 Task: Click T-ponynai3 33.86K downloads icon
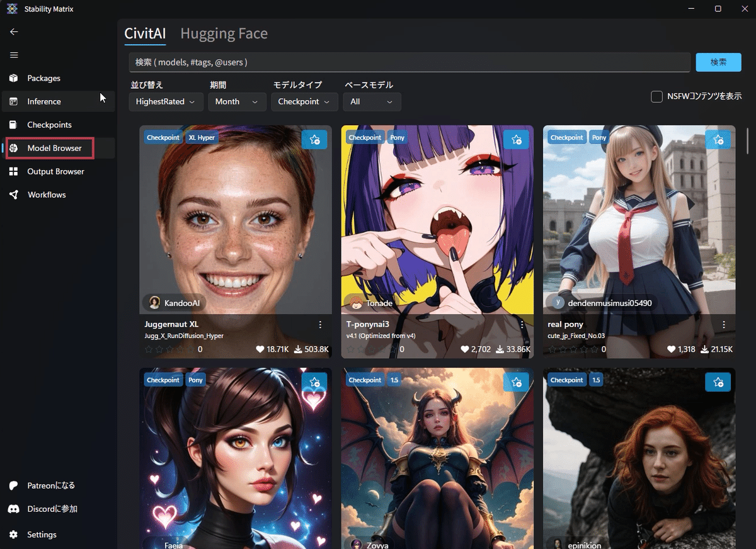[500, 349]
